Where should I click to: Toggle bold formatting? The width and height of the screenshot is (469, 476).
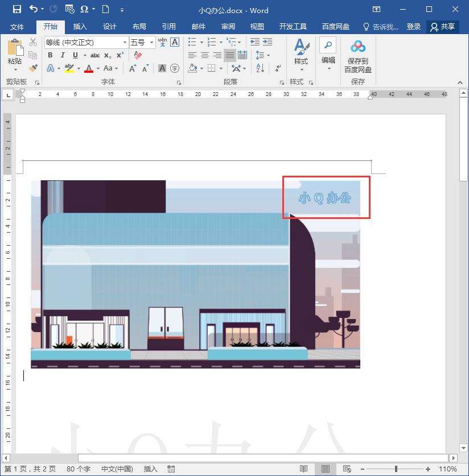[50, 55]
